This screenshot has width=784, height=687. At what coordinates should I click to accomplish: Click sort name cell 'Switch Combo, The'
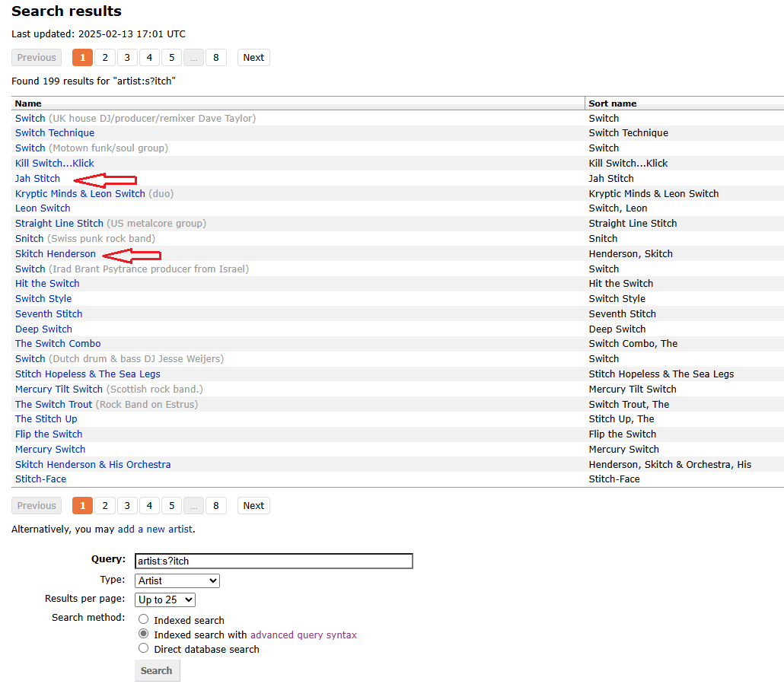click(x=633, y=344)
